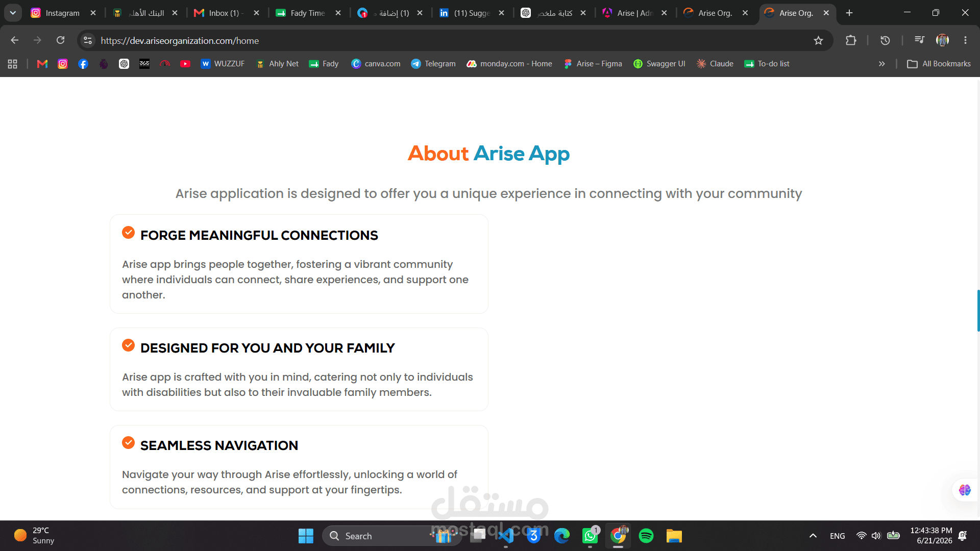Viewport: 980px width, 551px height.
Task: Reload the current page
Action: (60, 40)
